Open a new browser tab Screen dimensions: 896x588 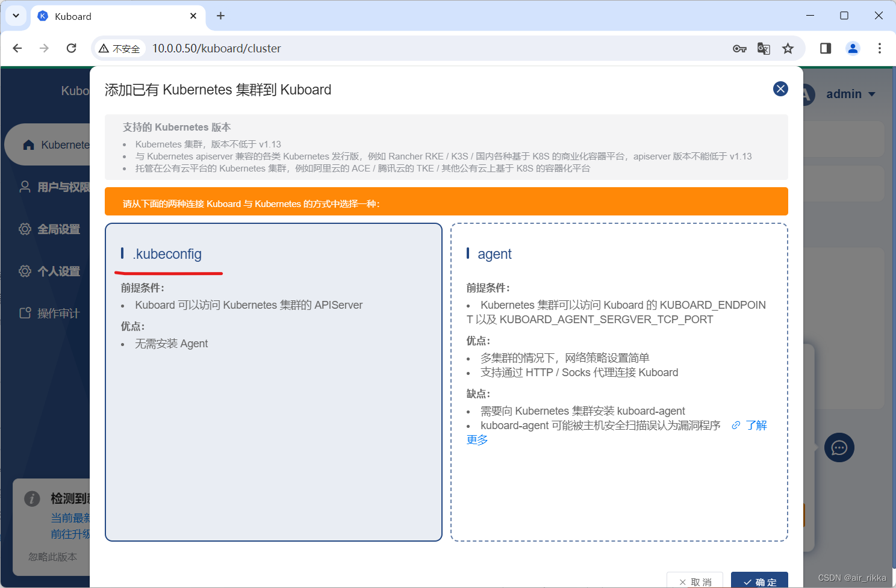pyautogui.click(x=220, y=16)
